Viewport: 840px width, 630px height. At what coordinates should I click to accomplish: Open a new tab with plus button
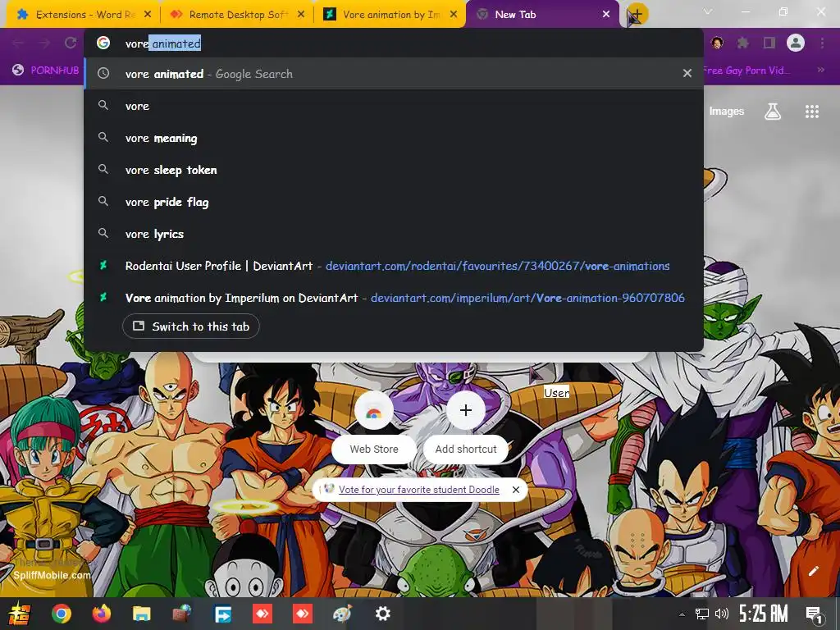click(x=637, y=15)
